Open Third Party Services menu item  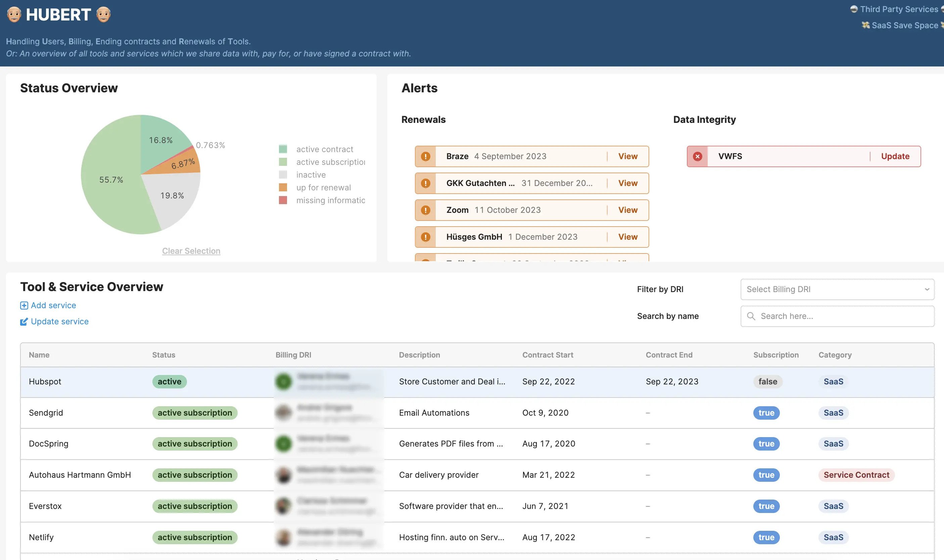(899, 9)
